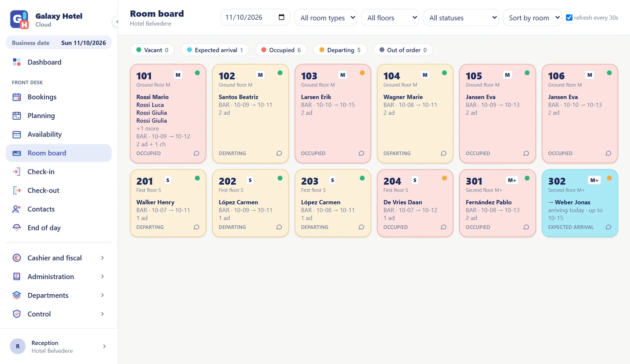Toggle the Occupied filter chip
The width and height of the screenshot is (630, 364).
(281, 50)
